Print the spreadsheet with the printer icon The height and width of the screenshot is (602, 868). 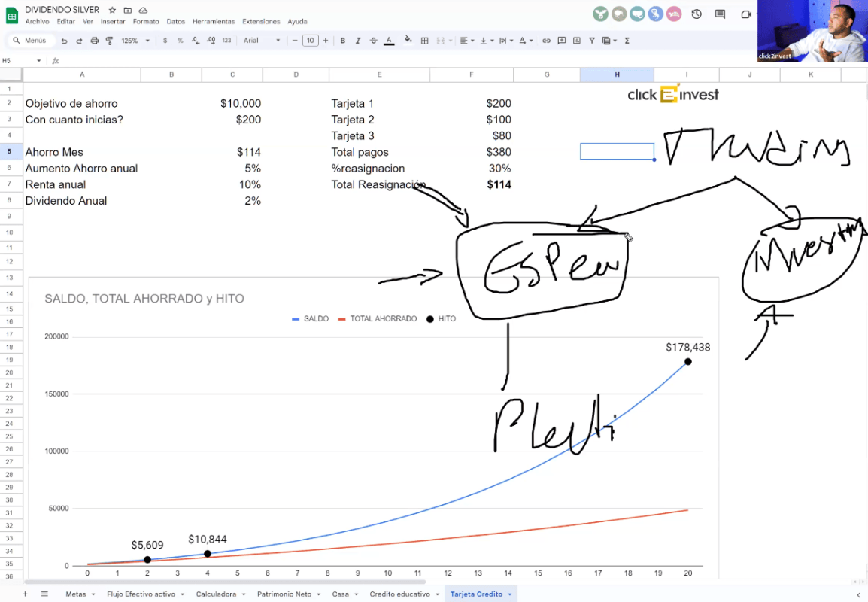tap(95, 41)
